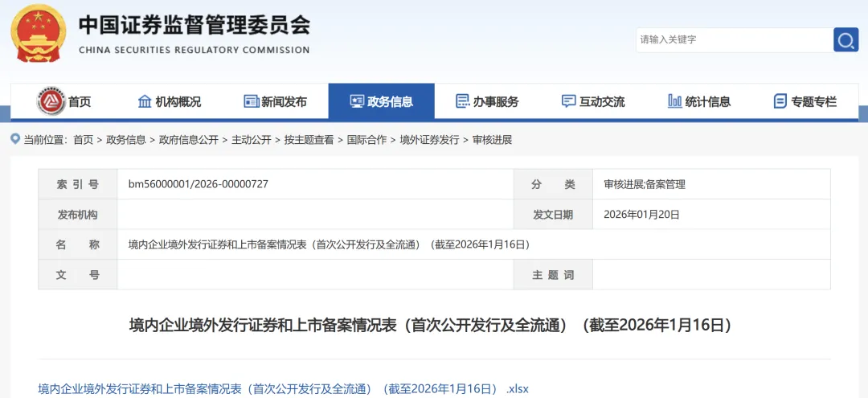
Task: Click the index number bm56000001/2026-00000727
Action: coord(199,184)
